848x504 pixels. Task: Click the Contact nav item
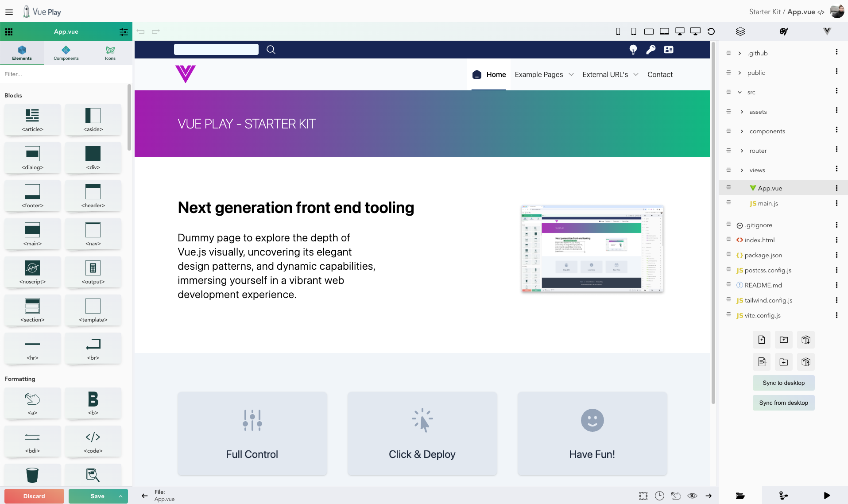tap(660, 74)
